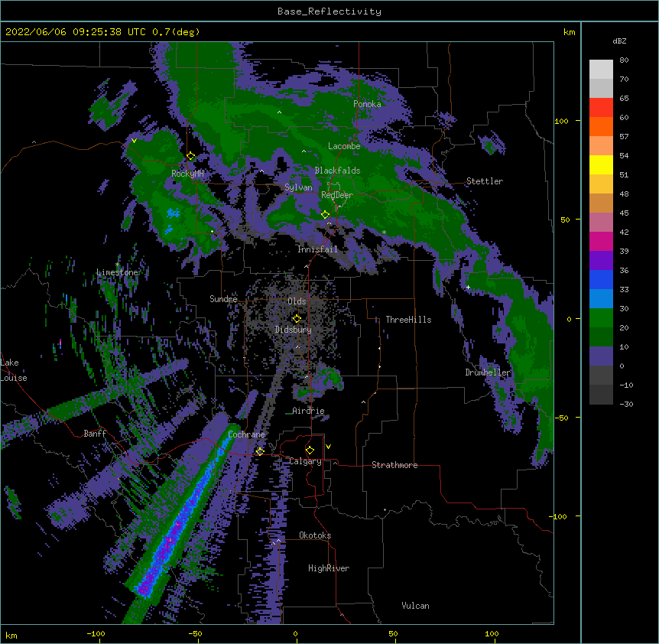Click the yellow diamond marker right of Cochrane
659x644 pixels.
(260, 451)
